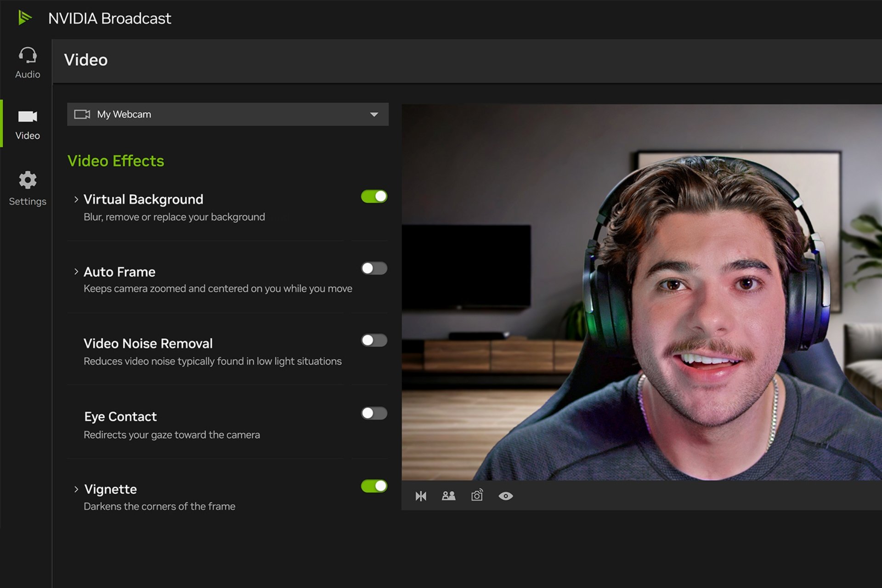The height and width of the screenshot is (588, 882).
Task: Expand the Auto Frame chevron
Action: click(x=76, y=272)
